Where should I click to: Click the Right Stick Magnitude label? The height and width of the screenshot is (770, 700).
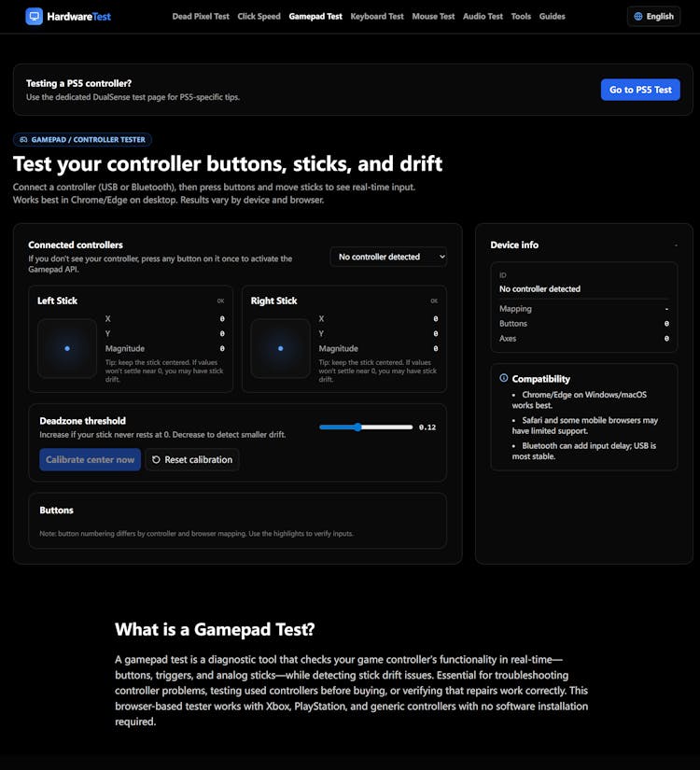(x=339, y=348)
